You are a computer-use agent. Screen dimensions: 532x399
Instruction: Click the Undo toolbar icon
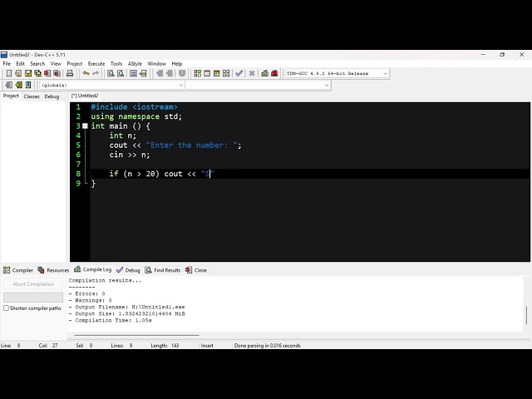pyautogui.click(x=86, y=73)
